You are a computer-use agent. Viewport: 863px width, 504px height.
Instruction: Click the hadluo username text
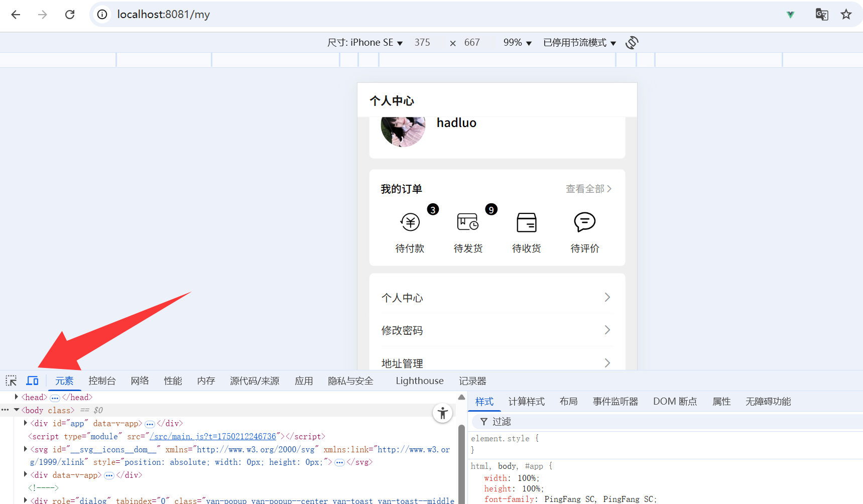click(x=456, y=123)
